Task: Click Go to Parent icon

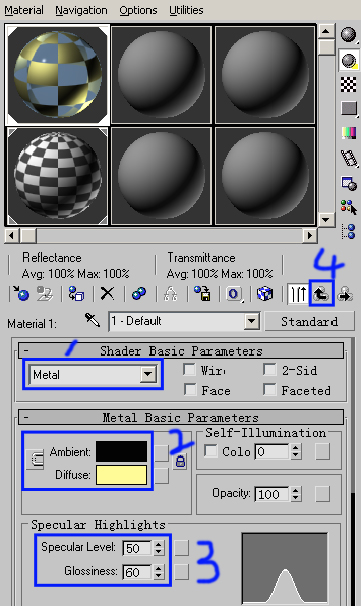Action: click(x=321, y=294)
